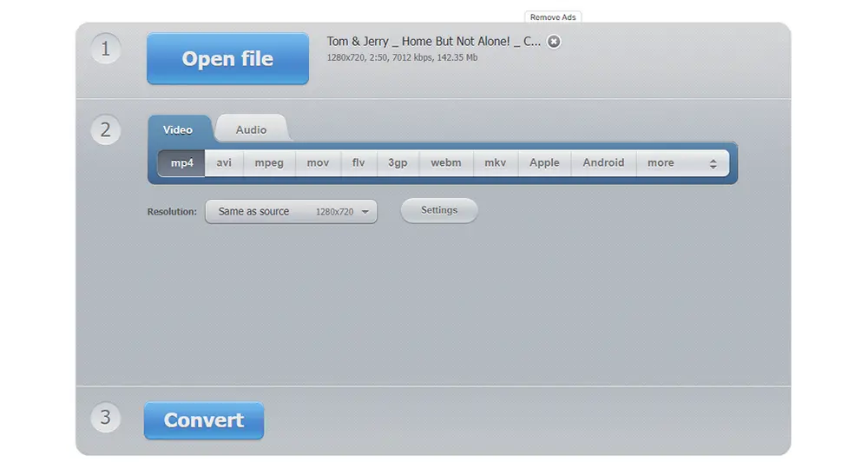Viewport: 868px width, 469px height.
Task: Click the step 1 number badge
Action: point(106,49)
